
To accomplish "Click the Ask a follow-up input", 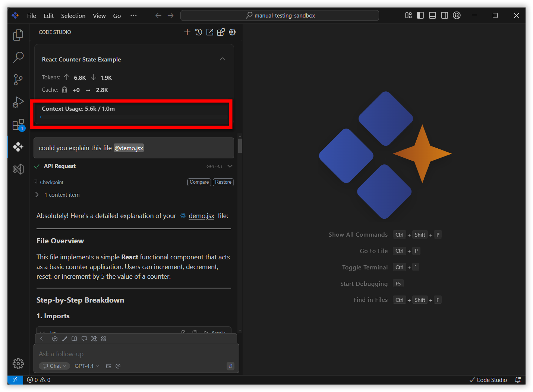I will 136,354.
